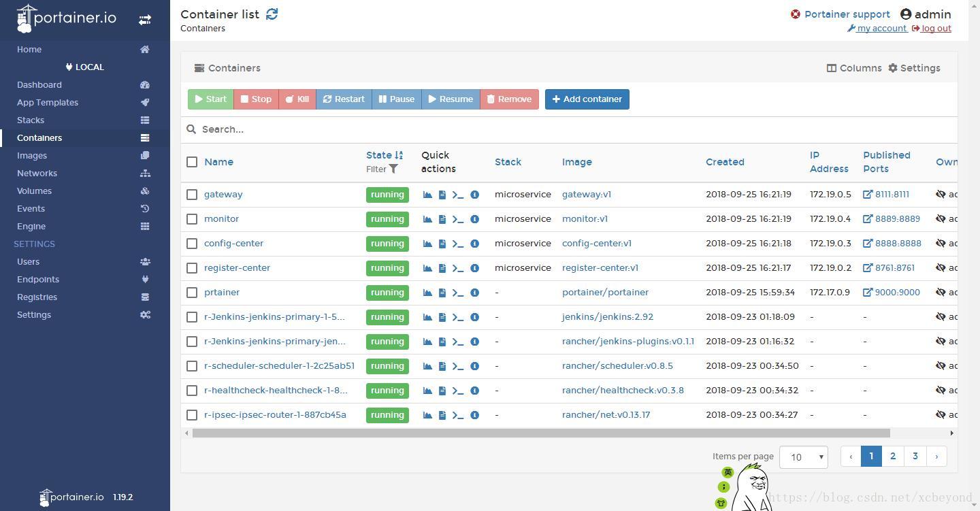
Task: Check the r-healthcheck container checkbox
Action: pos(192,391)
